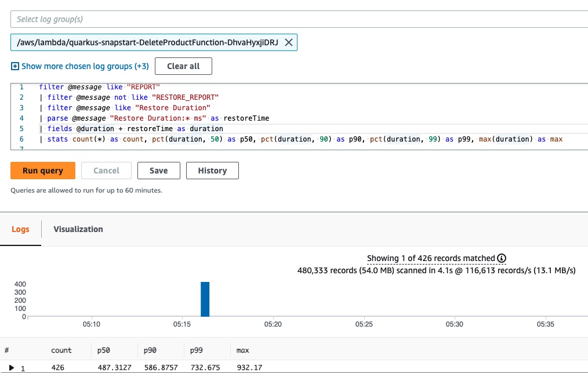Viewport: 588px width, 373px height.
Task: Click the fields @duration + restoreTime line
Action: tap(131, 129)
